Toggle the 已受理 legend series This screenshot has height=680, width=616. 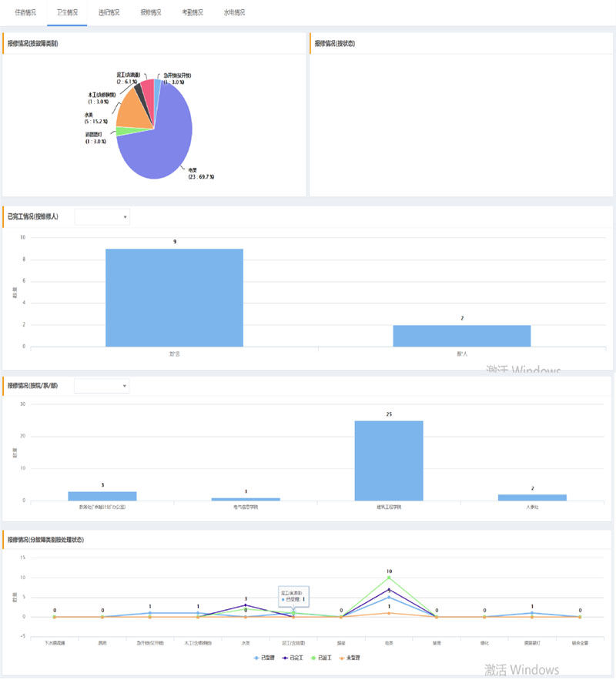pyautogui.click(x=267, y=658)
